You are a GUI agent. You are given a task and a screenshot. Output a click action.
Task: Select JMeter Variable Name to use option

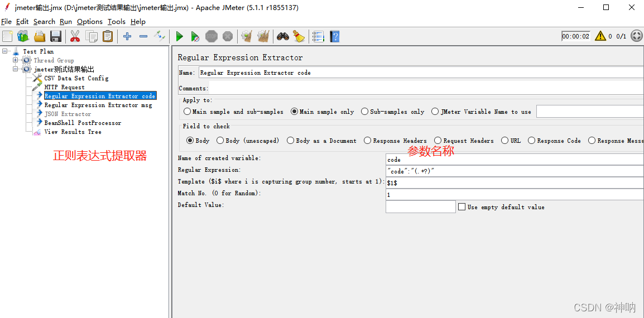tap(482, 112)
